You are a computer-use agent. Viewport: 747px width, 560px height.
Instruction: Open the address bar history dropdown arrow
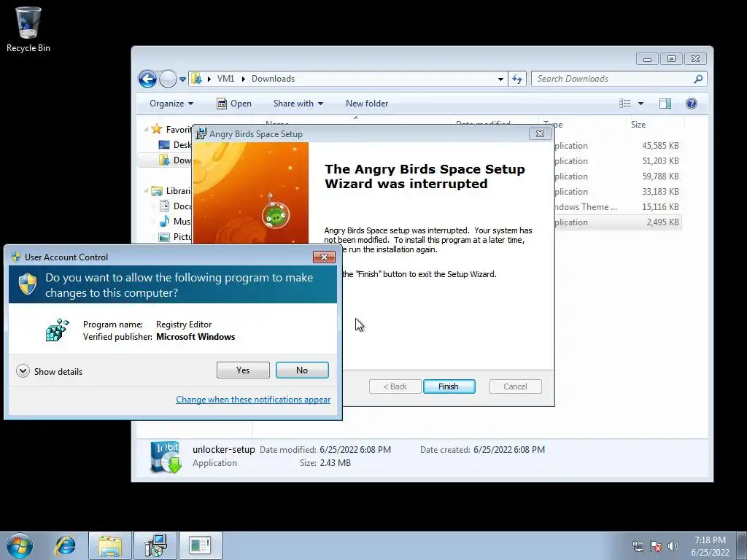pos(500,79)
